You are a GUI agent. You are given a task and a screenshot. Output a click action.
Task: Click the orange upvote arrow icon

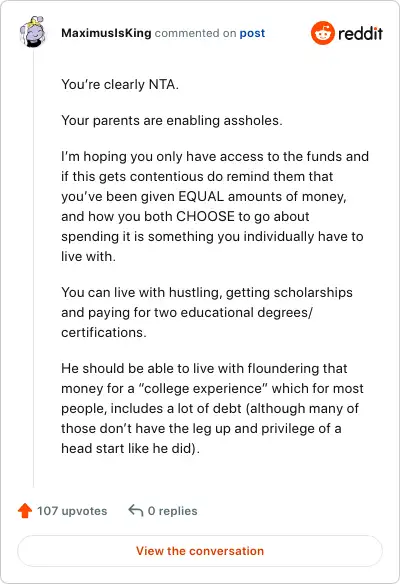(x=25, y=511)
